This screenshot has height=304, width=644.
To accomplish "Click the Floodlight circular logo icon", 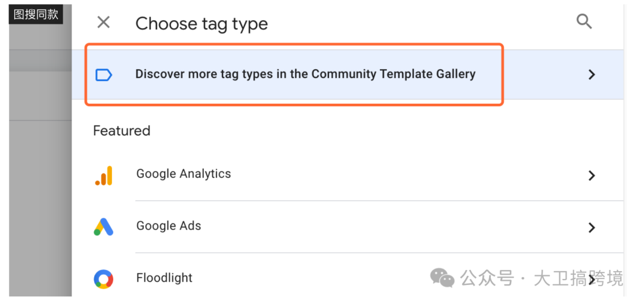I will pos(104,278).
